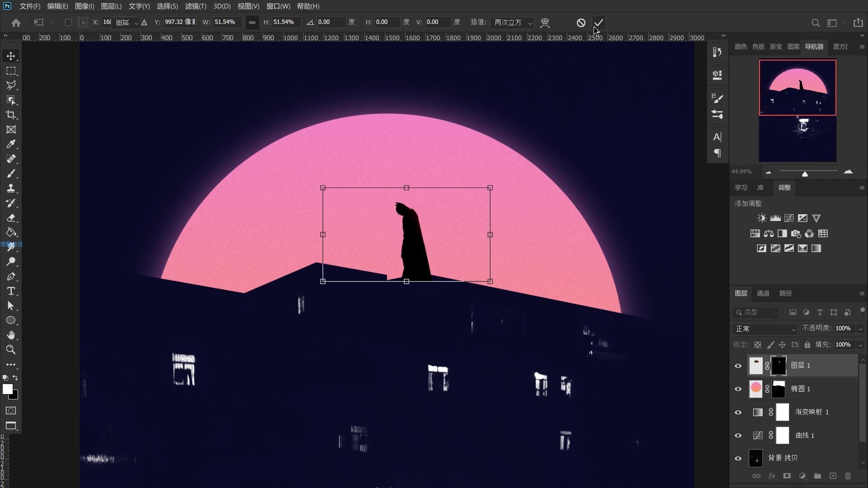The image size is (868, 488).
Task: Select the Pen tool
Action: pos(11,277)
